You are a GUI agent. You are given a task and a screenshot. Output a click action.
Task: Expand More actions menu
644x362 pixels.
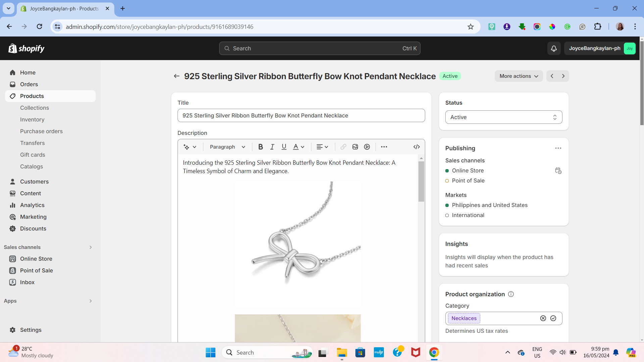pyautogui.click(x=518, y=76)
